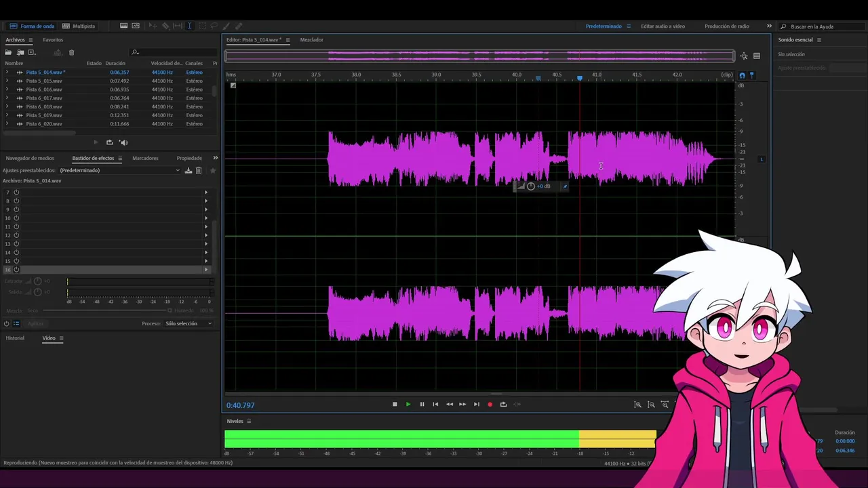Screen dimensions: 868x488
Task: Mark preset as favorite star icon
Action: coord(212,171)
